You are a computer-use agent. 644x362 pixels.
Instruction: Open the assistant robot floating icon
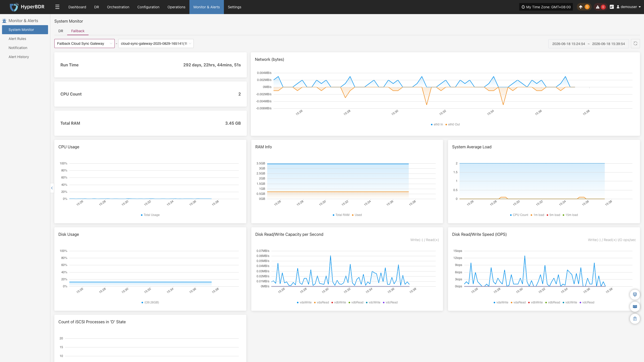click(635, 294)
